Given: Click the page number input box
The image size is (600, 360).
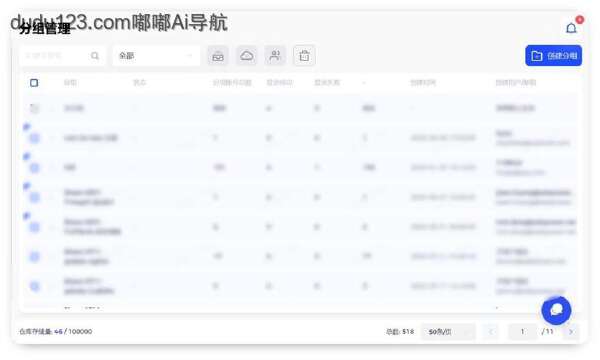Looking at the screenshot, I should (x=523, y=332).
